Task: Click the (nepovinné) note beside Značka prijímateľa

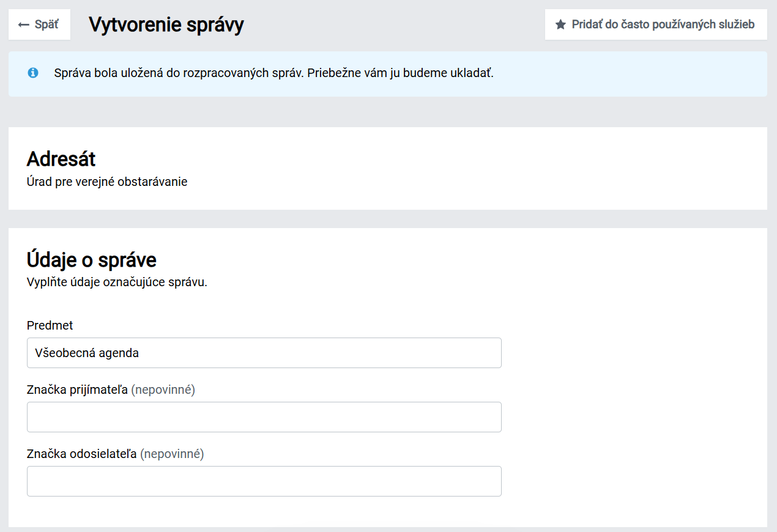Action: coord(163,390)
